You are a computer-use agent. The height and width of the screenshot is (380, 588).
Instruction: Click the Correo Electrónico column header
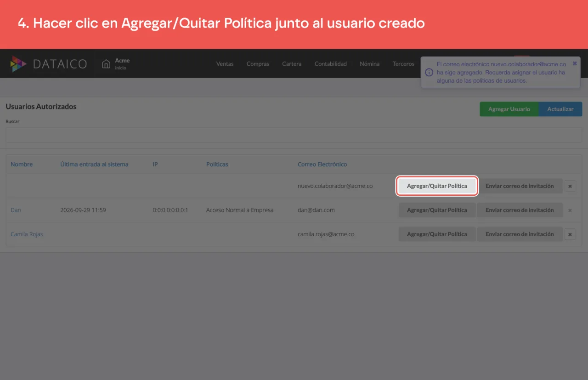click(x=322, y=164)
